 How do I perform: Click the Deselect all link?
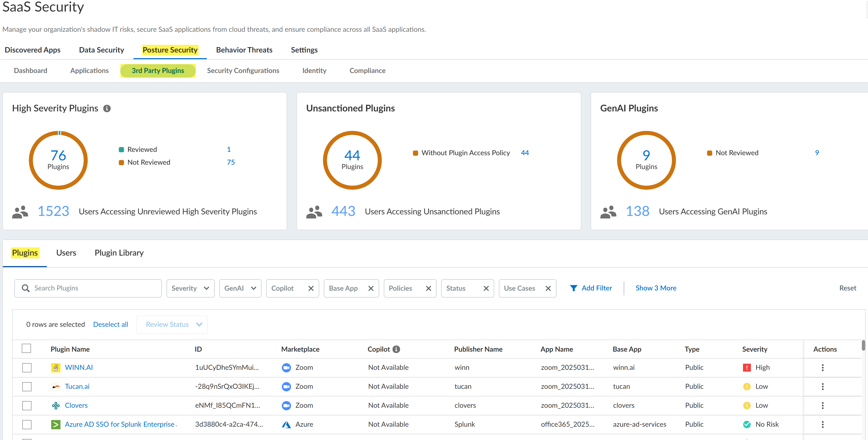(x=110, y=324)
